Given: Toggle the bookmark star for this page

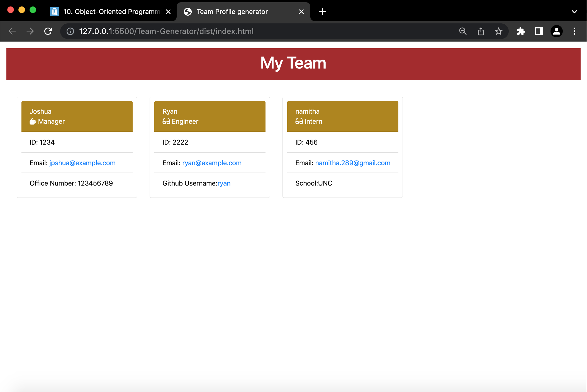Looking at the screenshot, I should pos(498,31).
